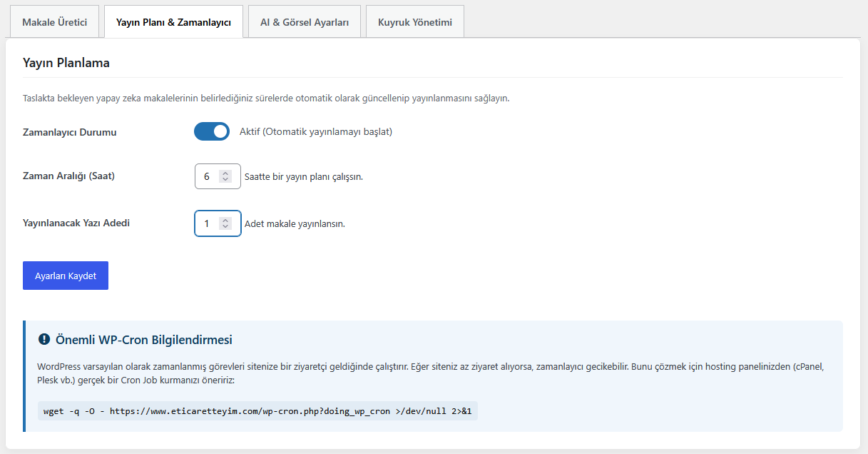Select the Yayın Planı & Zamanlayıcı tab
This screenshot has height=454, width=868.
[x=173, y=22]
